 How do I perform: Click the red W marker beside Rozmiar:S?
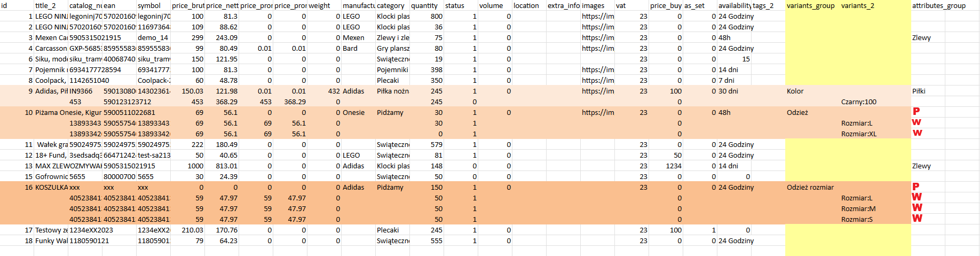917,218
